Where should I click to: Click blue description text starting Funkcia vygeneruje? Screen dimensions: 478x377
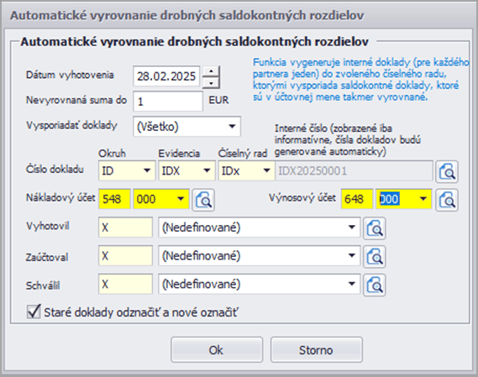tap(361, 80)
